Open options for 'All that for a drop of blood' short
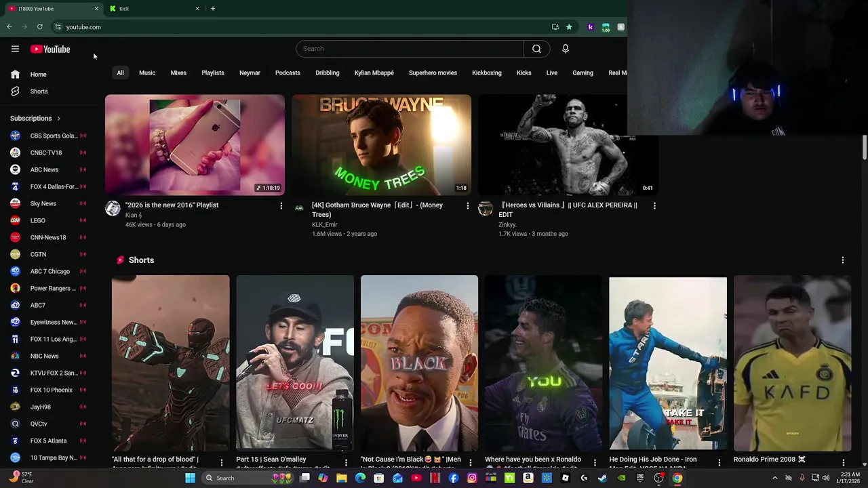Viewport: 868px width, 488px height. point(221,462)
